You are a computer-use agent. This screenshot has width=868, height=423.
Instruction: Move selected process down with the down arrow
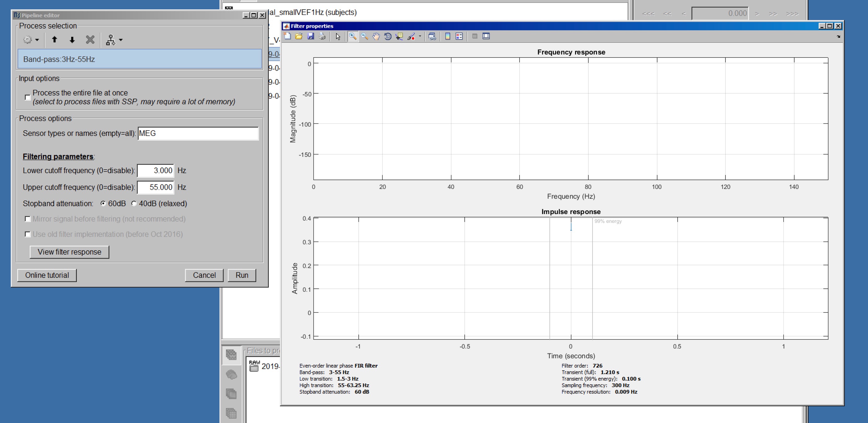(72, 40)
